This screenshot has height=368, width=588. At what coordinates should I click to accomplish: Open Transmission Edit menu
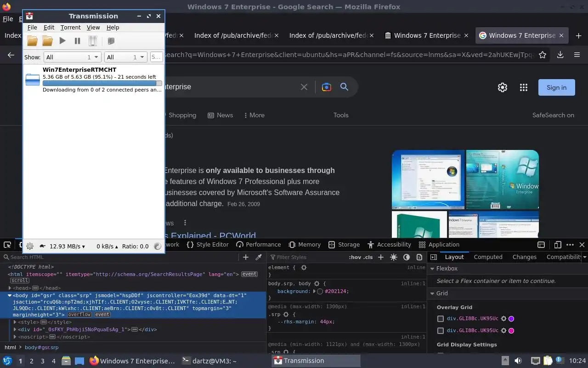coord(49,28)
